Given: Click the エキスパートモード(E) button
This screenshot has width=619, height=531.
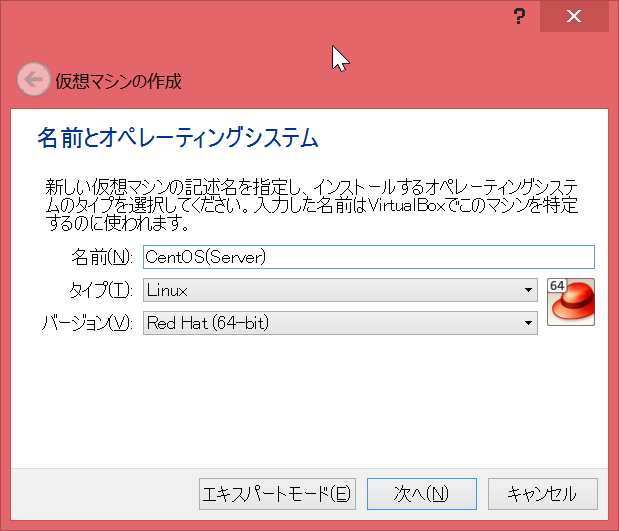Looking at the screenshot, I should coord(277,494).
